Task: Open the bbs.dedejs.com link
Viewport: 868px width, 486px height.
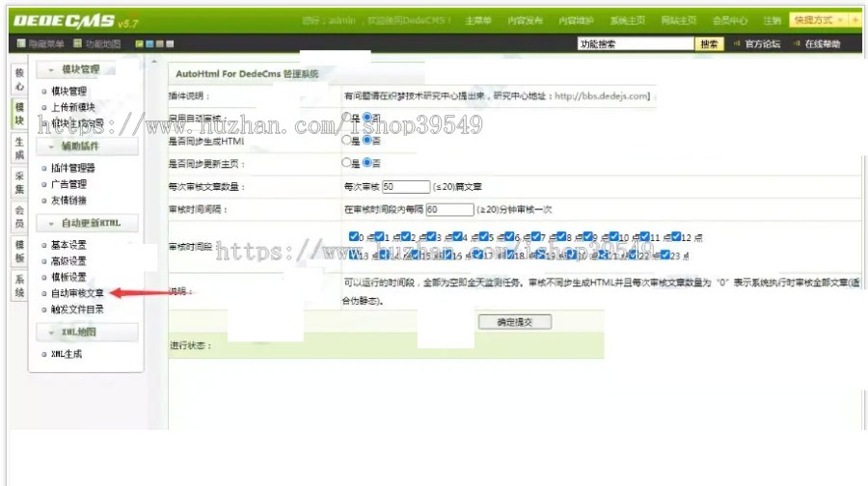Action: (602, 95)
